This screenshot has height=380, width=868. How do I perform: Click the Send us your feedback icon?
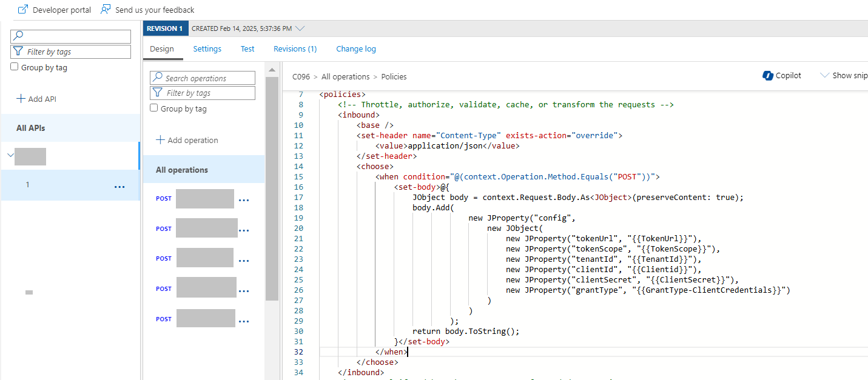tap(106, 10)
